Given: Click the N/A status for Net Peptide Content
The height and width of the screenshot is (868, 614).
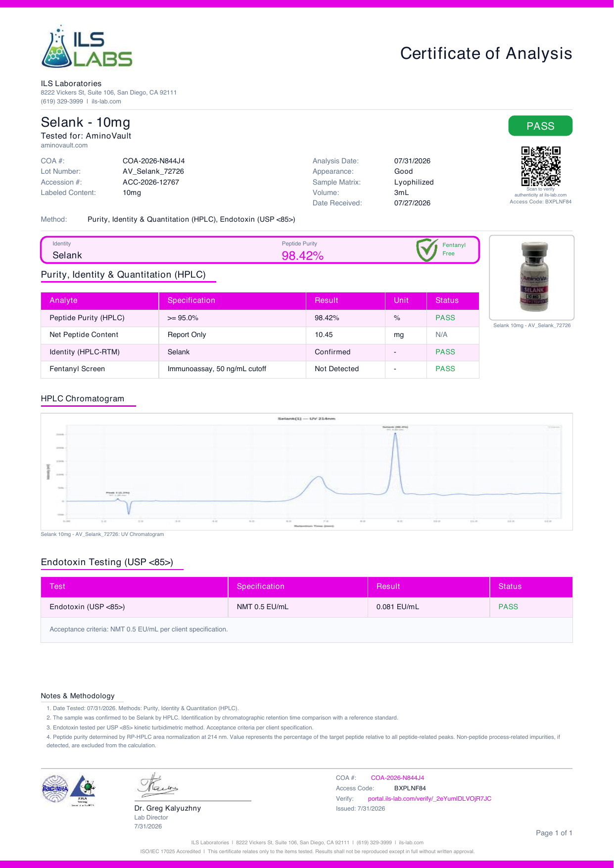Looking at the screenshot, I should point(441,335).
